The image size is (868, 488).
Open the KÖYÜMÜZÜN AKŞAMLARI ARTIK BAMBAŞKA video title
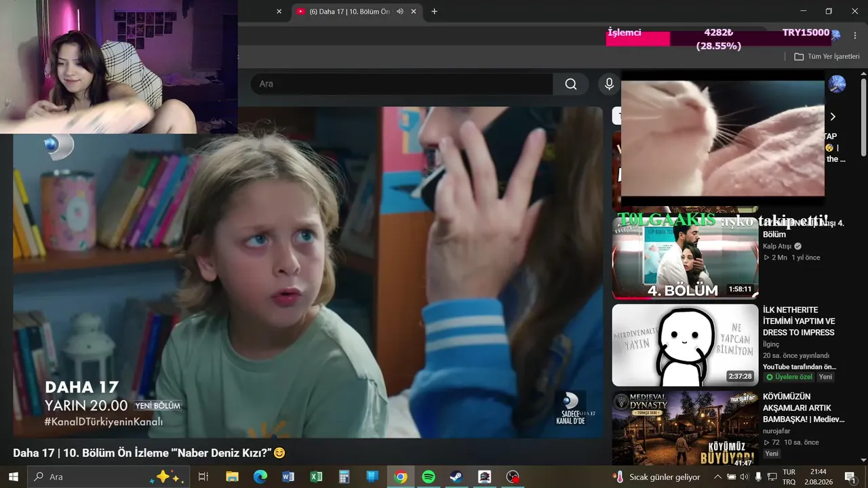tap(804, 408)
